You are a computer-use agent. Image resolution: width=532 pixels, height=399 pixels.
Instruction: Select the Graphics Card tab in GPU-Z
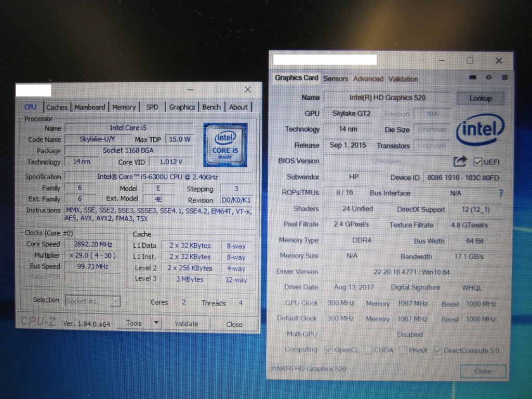click(x=296, y=78)
